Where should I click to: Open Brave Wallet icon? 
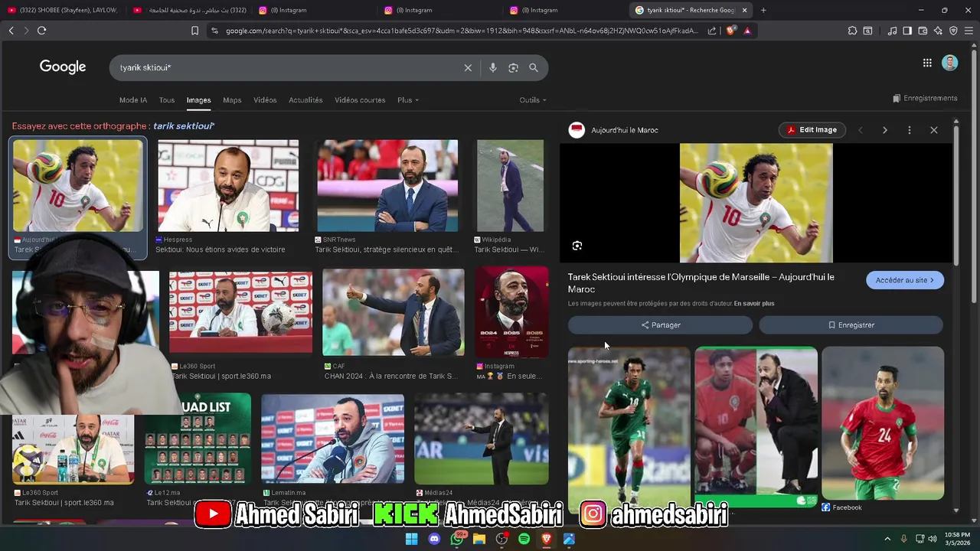pyautogui.click(x=923, y=31)
